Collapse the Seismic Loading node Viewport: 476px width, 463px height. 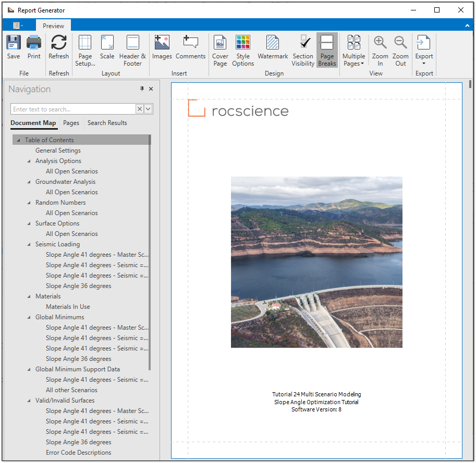point(29,244)
